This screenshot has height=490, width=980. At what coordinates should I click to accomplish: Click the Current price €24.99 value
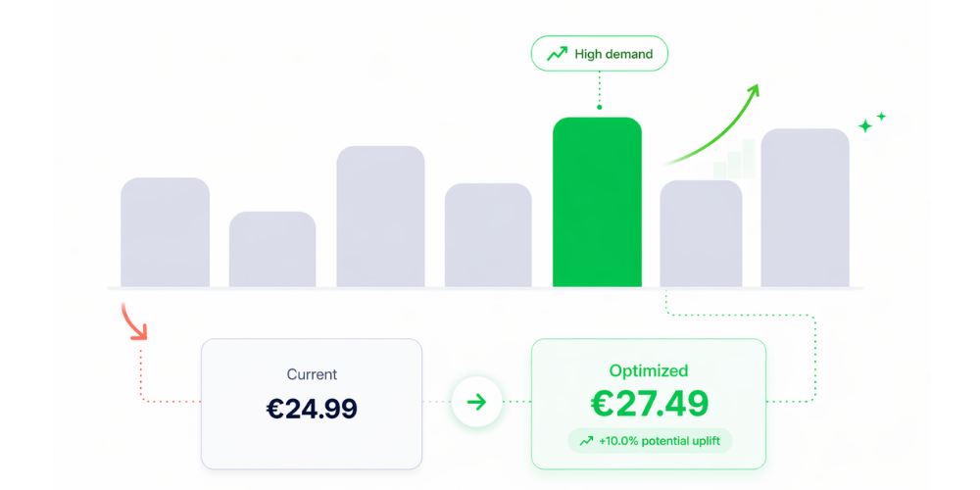click(312, 408)
